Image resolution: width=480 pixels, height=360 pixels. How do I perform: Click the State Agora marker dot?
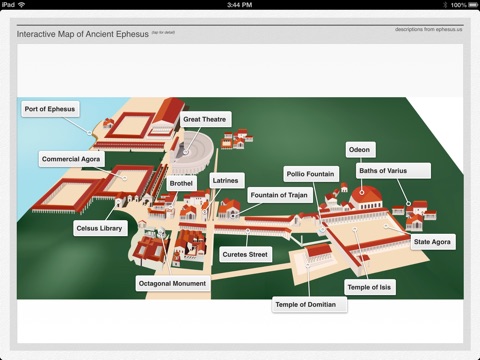(386, 226)
